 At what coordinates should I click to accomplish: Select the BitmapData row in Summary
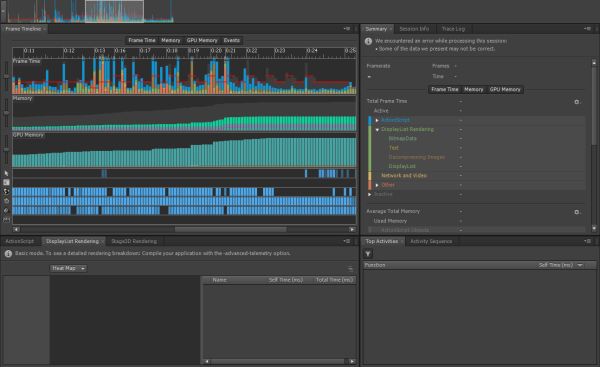click(403, 139)
